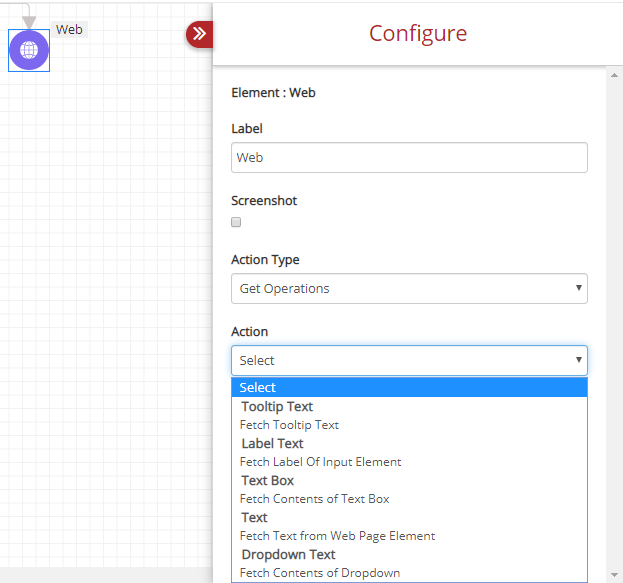This screenshot has height=583, width=623.
Task: Click the Web node label tag
Action: click(x=69, y=29)
